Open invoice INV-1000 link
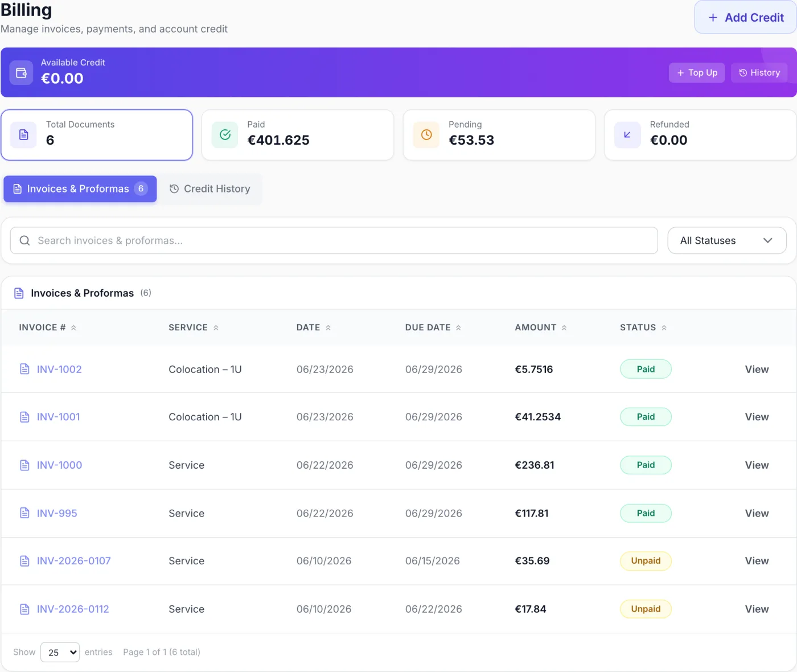This screenshot has height=672, width=797. 59,465
